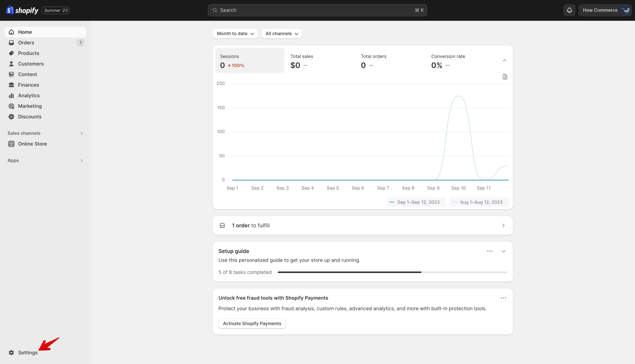Viewport: 635px width, 364px height.
Task: Click the Home house icon
Action: coord(11,32)
